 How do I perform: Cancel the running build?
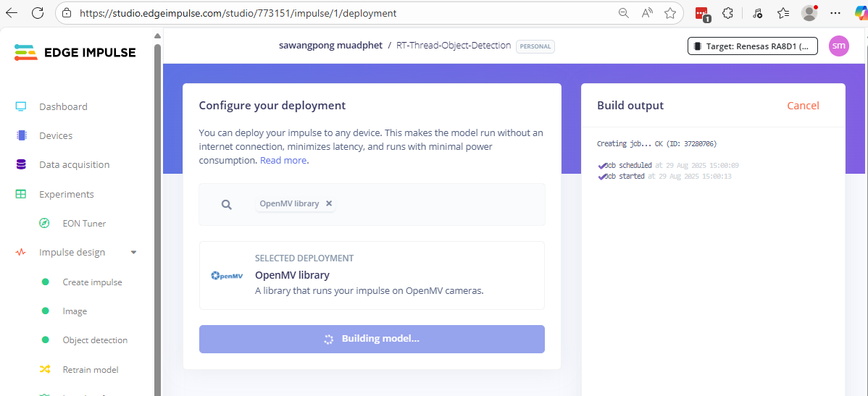click(x=803, y=106)
